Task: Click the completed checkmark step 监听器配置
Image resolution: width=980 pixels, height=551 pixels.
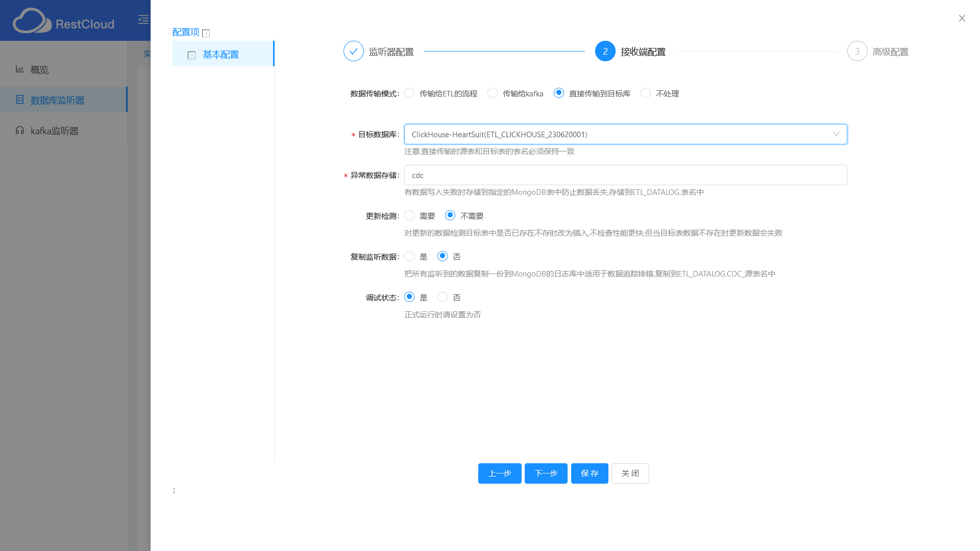Action: [353, 51]
